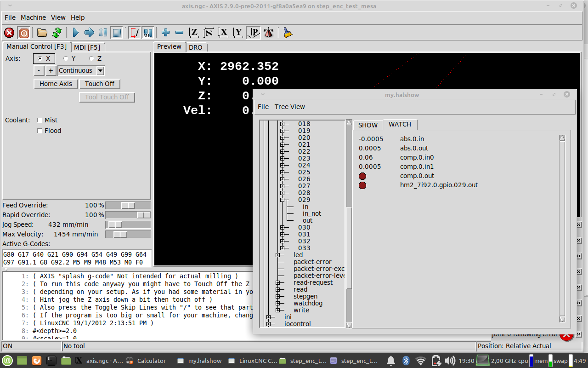Launch terminal from taskbar
Image resolution: width=588 pixels, height=368 pixels.
click(52, 361)
